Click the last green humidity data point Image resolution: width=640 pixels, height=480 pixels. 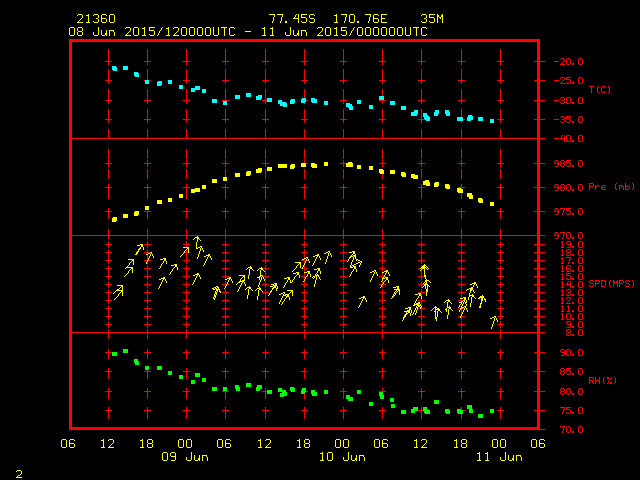coord(492,411)
